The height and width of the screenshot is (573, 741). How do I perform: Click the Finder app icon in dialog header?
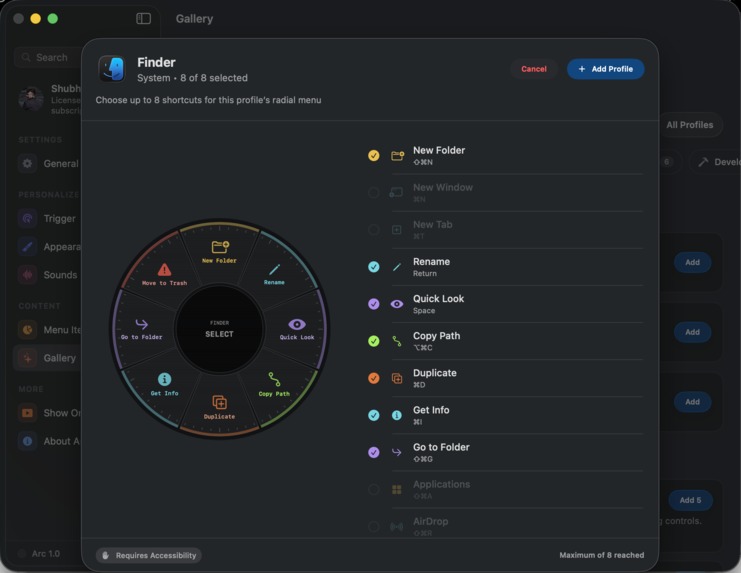(x=112, y=69)
